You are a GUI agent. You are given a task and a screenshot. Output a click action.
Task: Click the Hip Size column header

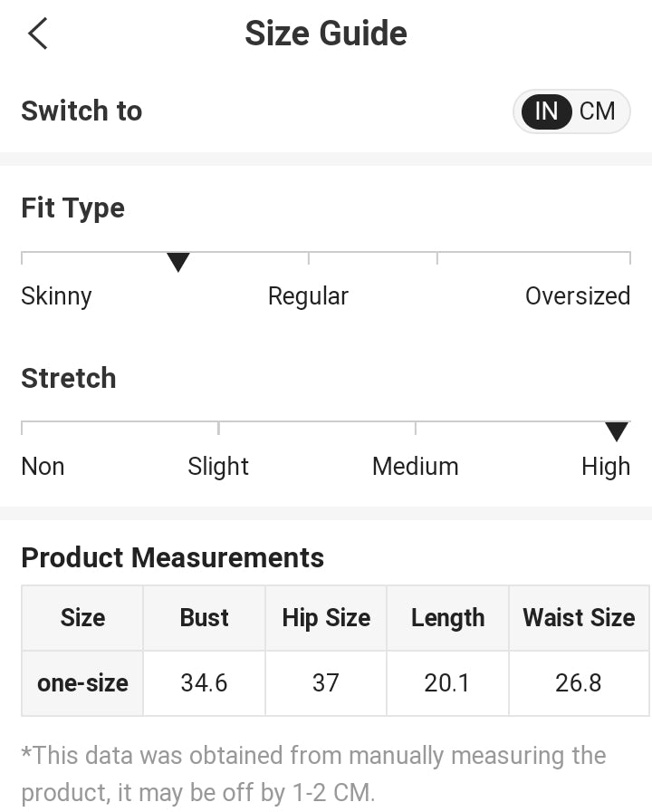326,618
